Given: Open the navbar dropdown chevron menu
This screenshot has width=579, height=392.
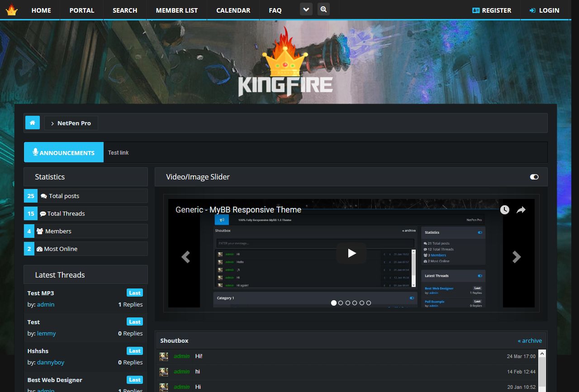Looking at the screenshot, I should coord(306,9).
